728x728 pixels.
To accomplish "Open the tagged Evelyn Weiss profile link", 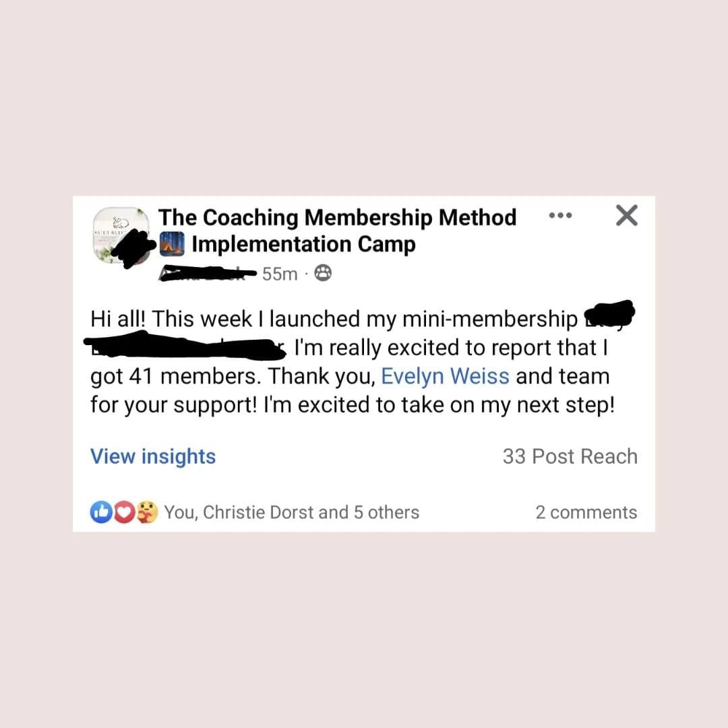I will [x=445, y=376].
